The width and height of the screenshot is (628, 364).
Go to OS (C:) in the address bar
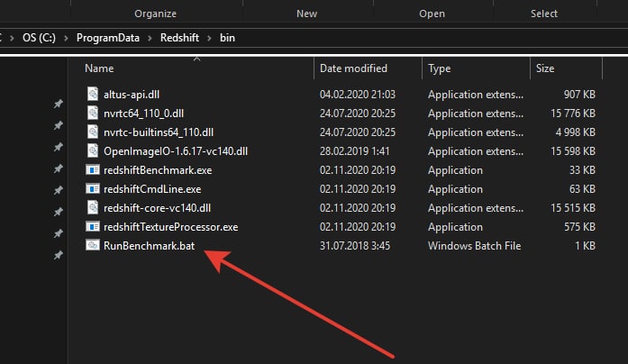point(39,38)
